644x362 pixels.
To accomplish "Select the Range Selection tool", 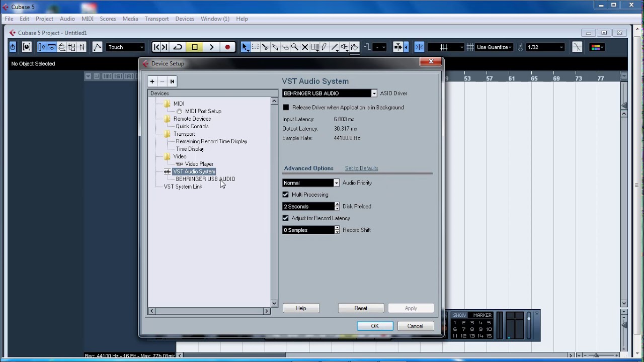I will pyautogui.click(x=255, y=47).
